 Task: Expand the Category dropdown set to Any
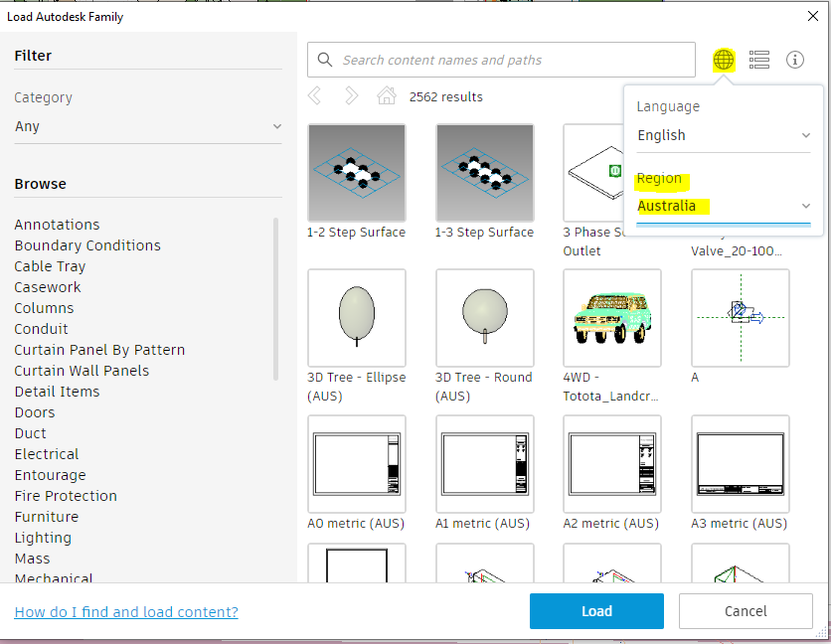tap(147, 126)
